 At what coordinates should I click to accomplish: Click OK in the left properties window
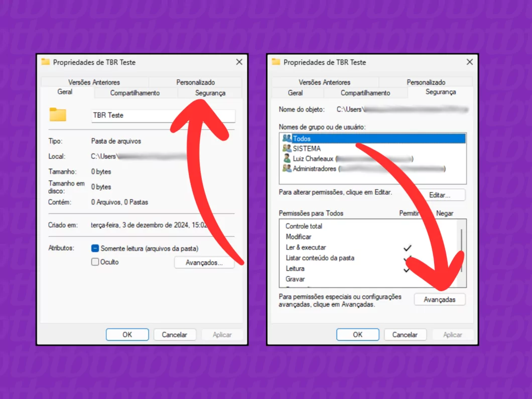(x=127, y=335)
